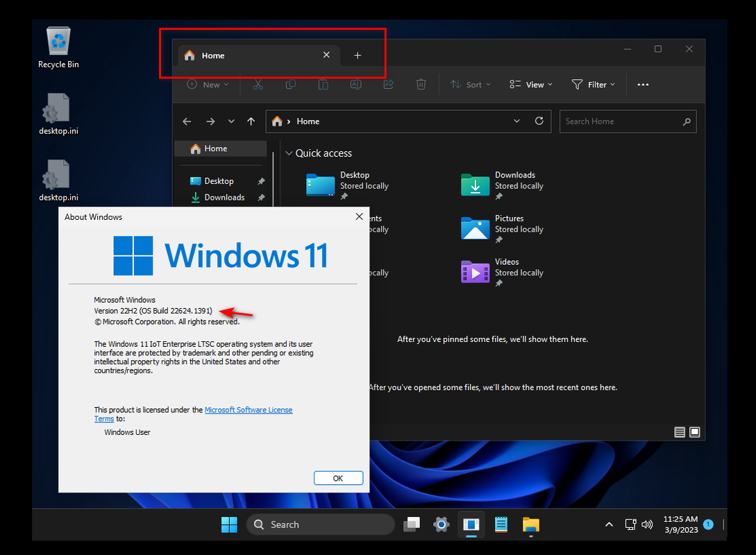Open the New item dropdown
The image size is (756, 555).
point(208,85)
